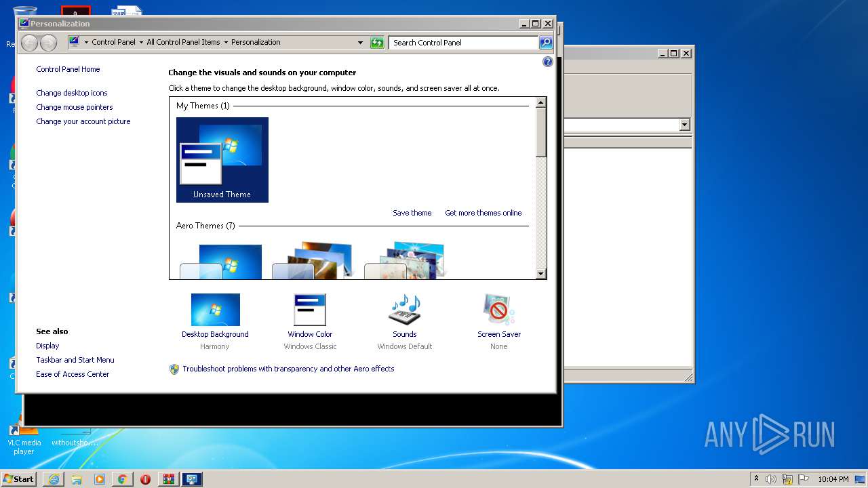868x488 pixels.
Task: Select the first Aero theme (Windows 7)
Action: pyautogui.click(x=221, y=261)
